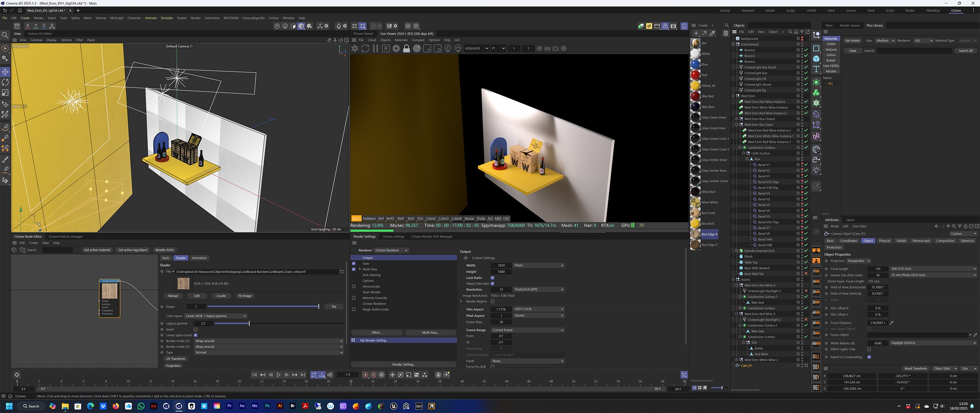This screenshot has height=413, width=980.
Task: Toggle the Affect Lights Only checkbox
Action: 869,349
